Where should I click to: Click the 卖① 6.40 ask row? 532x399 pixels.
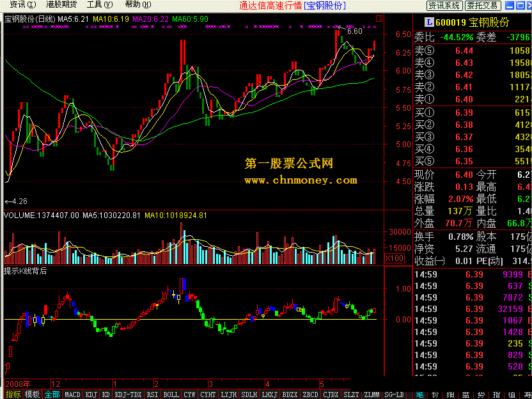click(473, 99)
